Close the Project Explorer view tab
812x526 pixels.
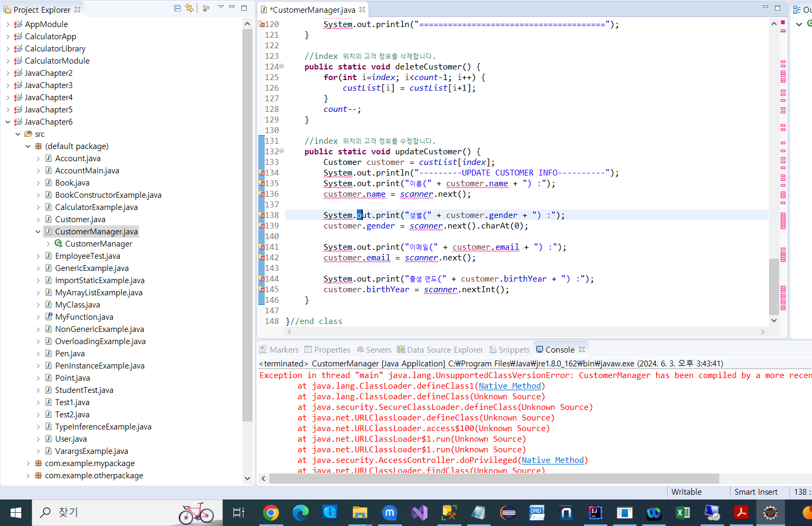(77, 10)
